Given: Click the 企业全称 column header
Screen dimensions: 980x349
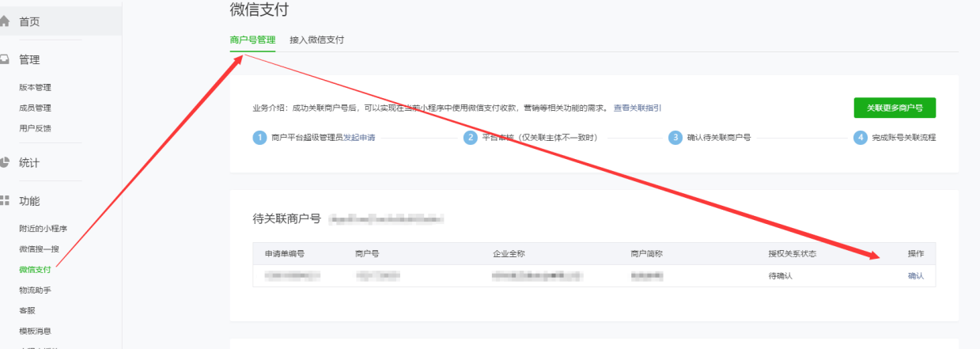Looking at the screenshot, I should pyautogui.click(x=508, y=254).
